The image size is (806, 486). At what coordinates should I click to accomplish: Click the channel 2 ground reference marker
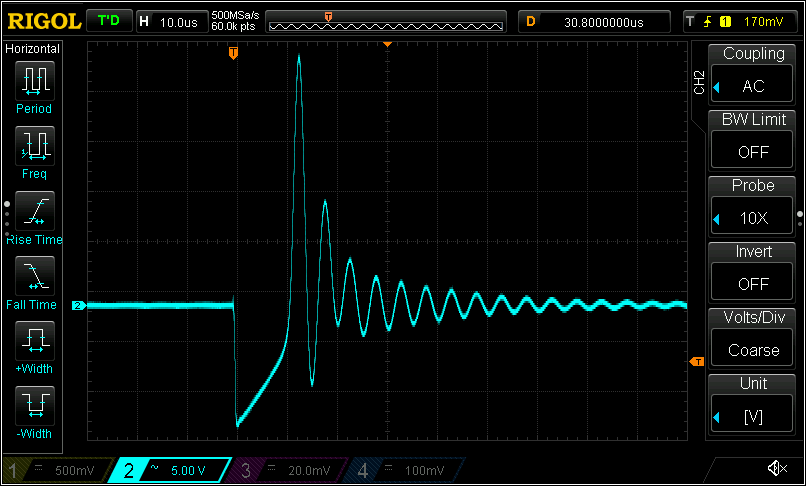79,305
